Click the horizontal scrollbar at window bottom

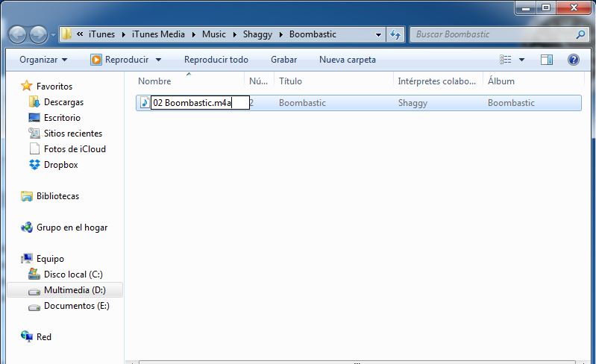click(357, 362)
